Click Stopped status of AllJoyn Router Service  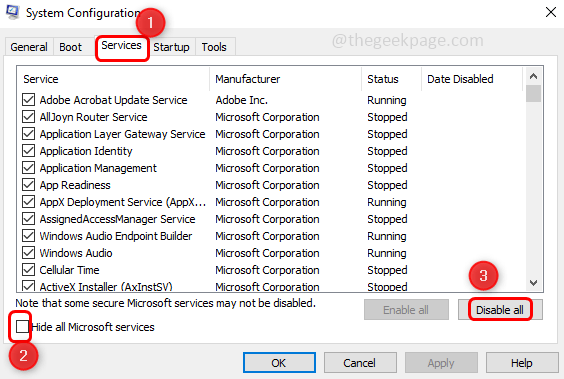(x=387, y=117)
